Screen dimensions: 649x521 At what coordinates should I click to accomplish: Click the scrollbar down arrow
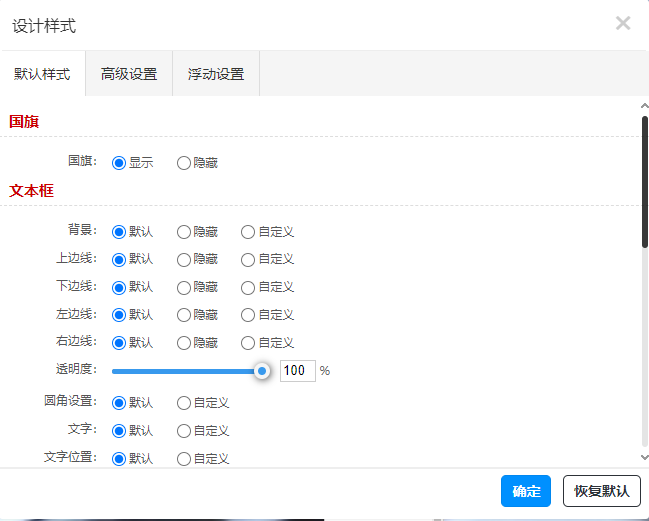tap(644, 457)
